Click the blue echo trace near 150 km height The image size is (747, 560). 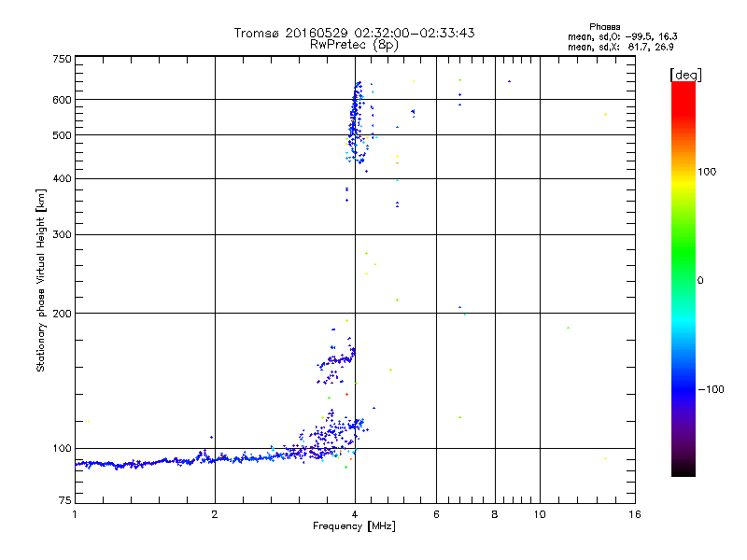click(336, 360)
